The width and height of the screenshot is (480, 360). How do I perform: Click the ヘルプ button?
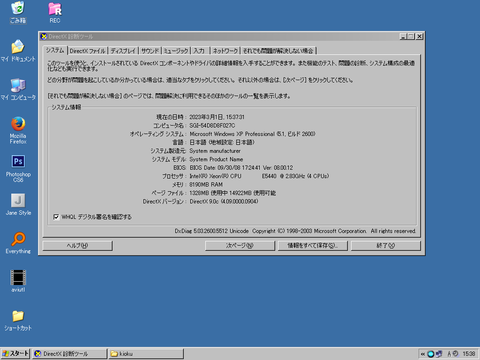pos(77,246)
